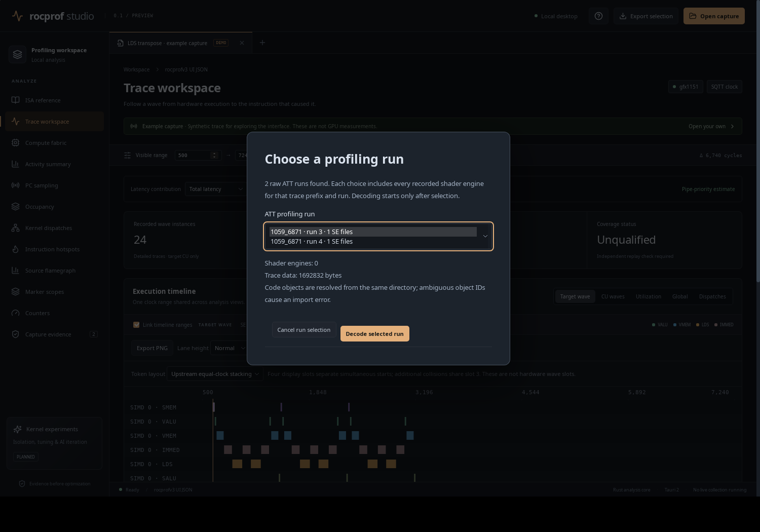Click the Open capture button
760x532 pixels.
pos(714,16)
